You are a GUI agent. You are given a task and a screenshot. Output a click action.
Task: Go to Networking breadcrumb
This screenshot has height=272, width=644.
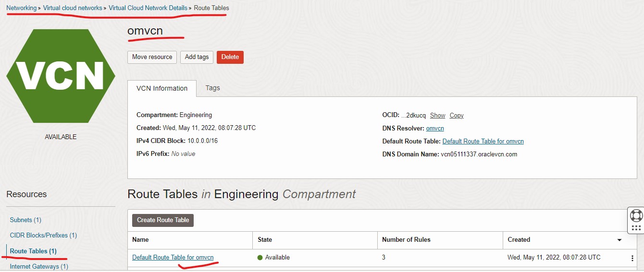(21, 8)
